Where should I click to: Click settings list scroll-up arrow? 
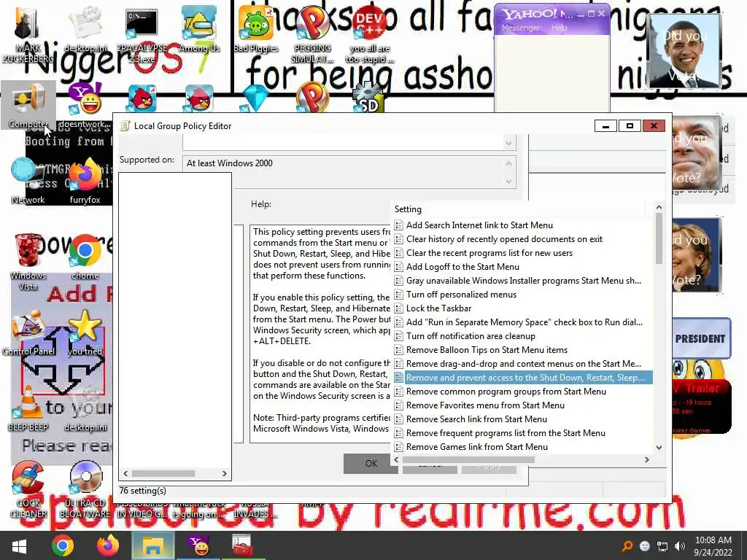[659, 207]
